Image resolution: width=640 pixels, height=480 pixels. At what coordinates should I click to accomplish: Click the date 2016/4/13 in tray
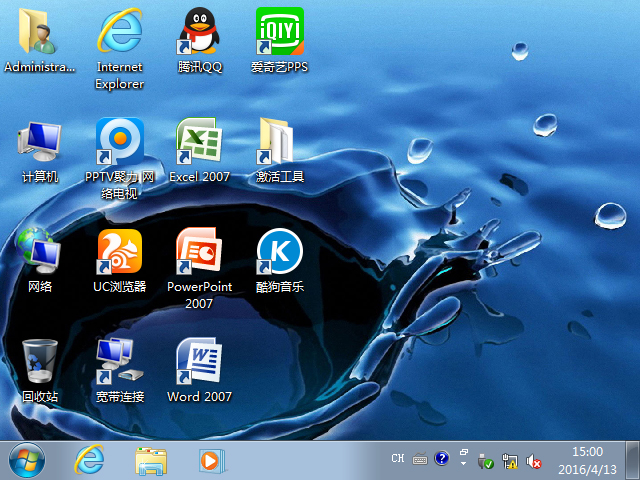pos(587,470)
